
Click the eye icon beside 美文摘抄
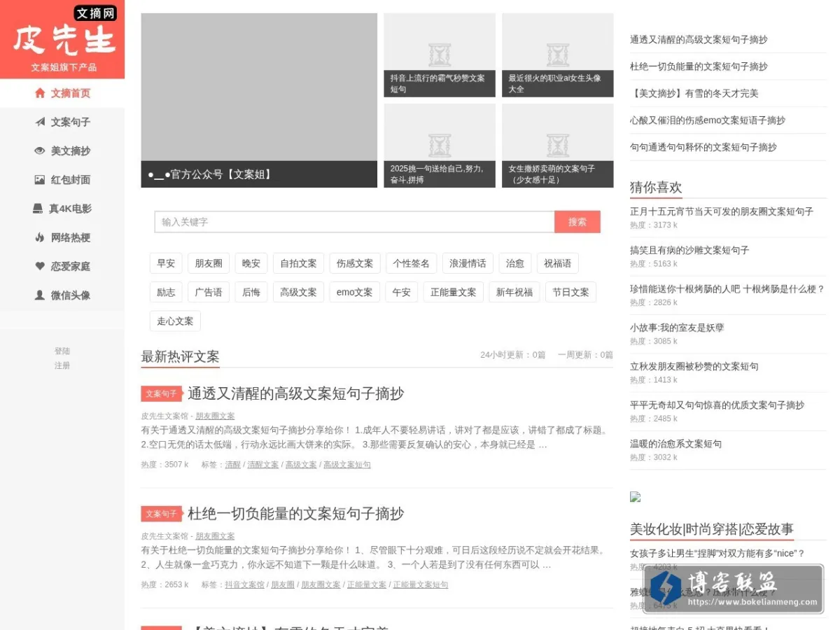tap(40, 150)
